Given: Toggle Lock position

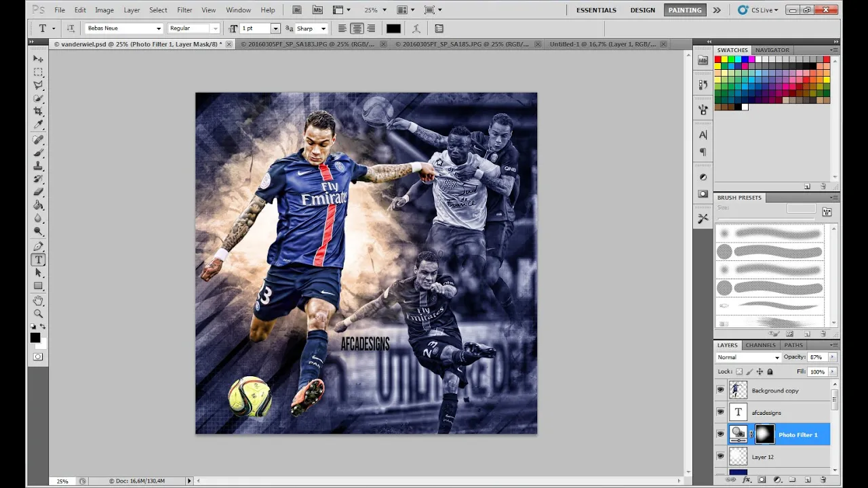Looking at the screenshot, I should tap(759, 371).
